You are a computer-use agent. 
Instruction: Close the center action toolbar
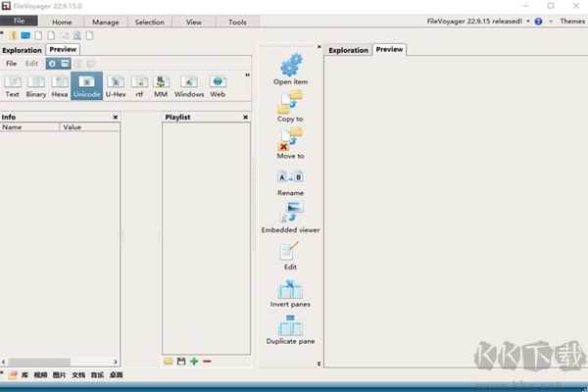(319, 47)
